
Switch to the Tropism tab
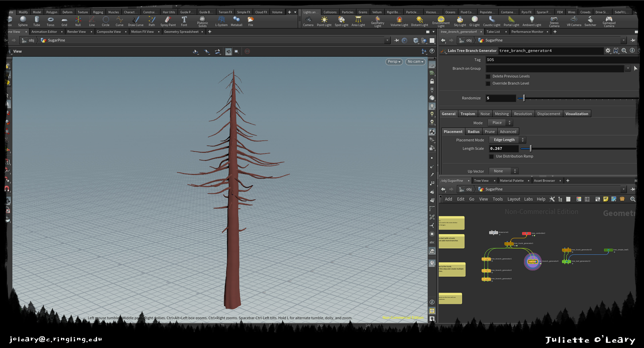point(468,114)
